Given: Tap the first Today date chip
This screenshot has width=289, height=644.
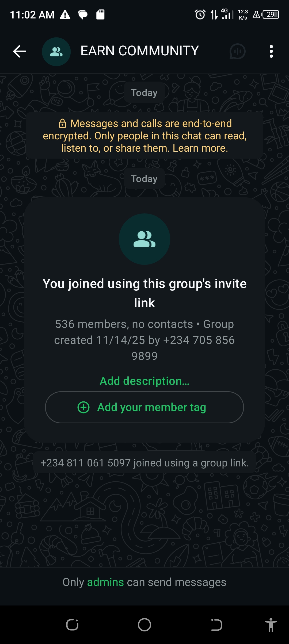Looking at the screenshot, I should [x=144, y=93].
